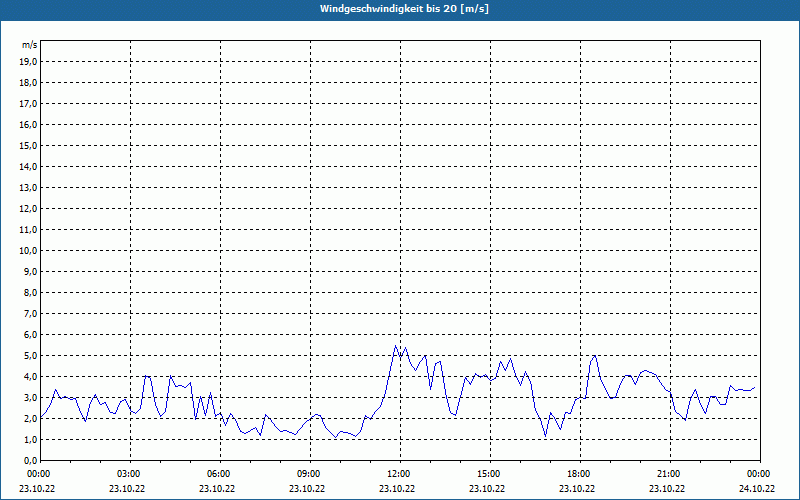
Task: Click the highest wind peak just before 12:00
Action: coord(395,346)
